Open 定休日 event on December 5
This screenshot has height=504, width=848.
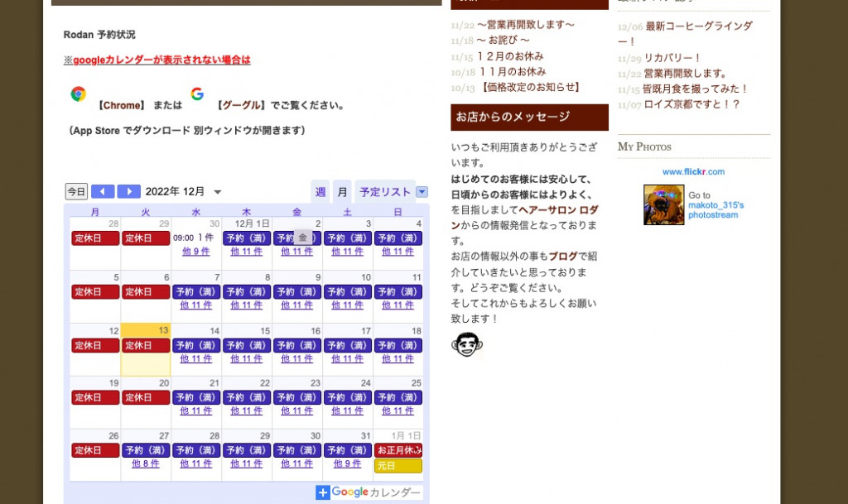click(x=95, y=291)
